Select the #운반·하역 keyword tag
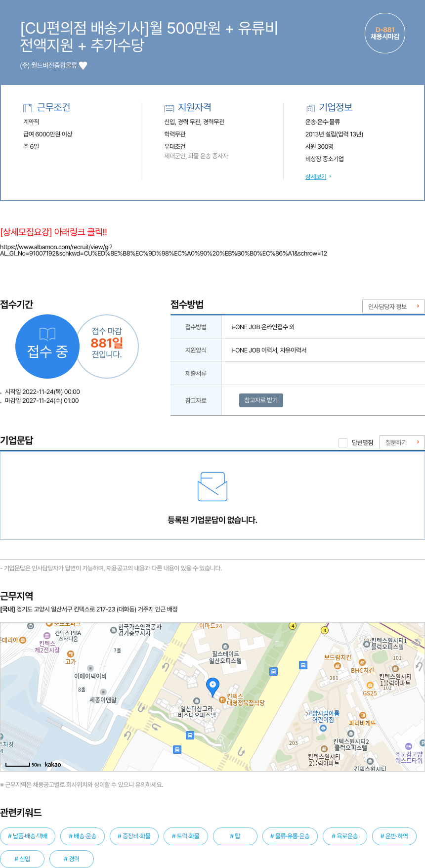The image size is (425, 868). pos(394,836)
